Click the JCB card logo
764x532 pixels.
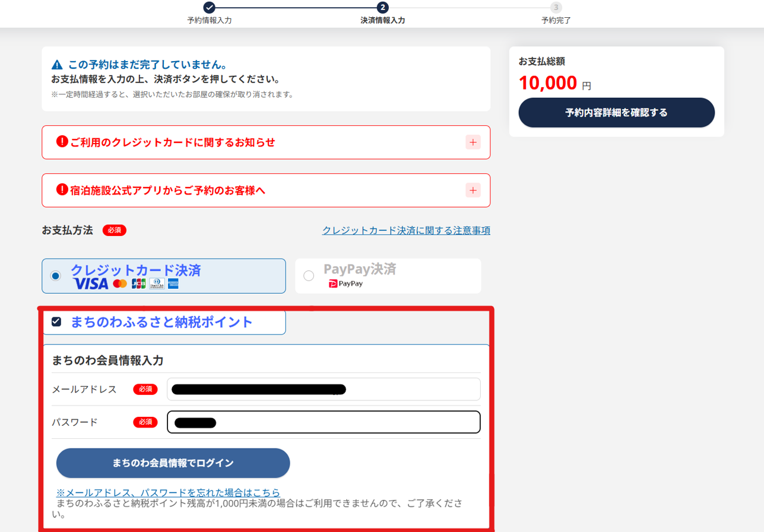click(x=139, y=284)
